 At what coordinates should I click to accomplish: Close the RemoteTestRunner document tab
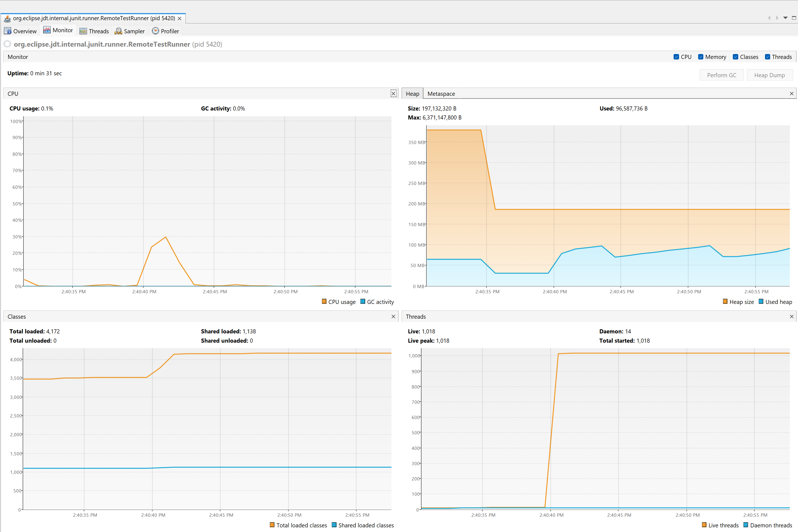(180, 18)
